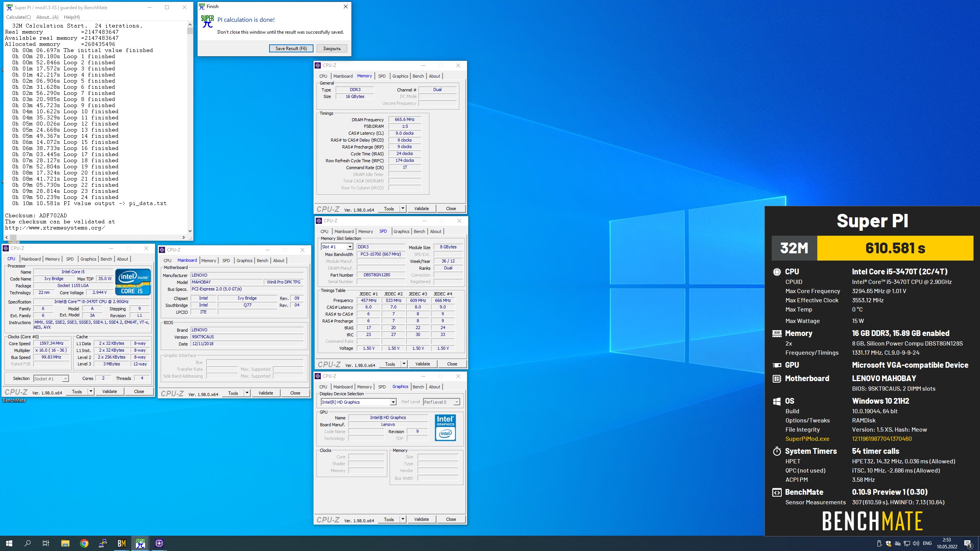Click the Super PI logo in Finish dialog

coord(207,21)
